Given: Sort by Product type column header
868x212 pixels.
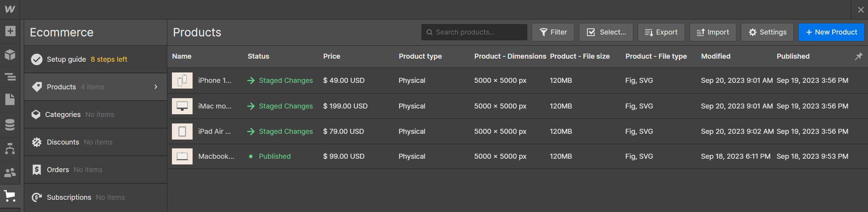Looking at the screenshot, I should [420, 56].
